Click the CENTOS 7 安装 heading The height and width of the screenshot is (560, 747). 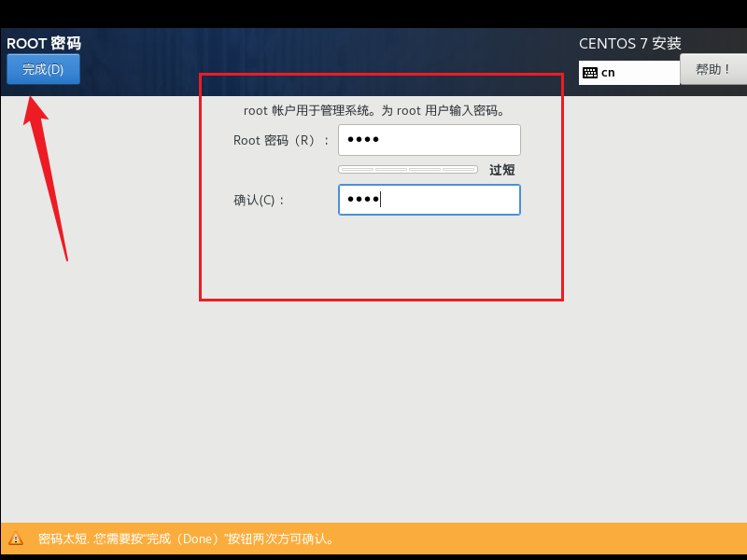629,43
